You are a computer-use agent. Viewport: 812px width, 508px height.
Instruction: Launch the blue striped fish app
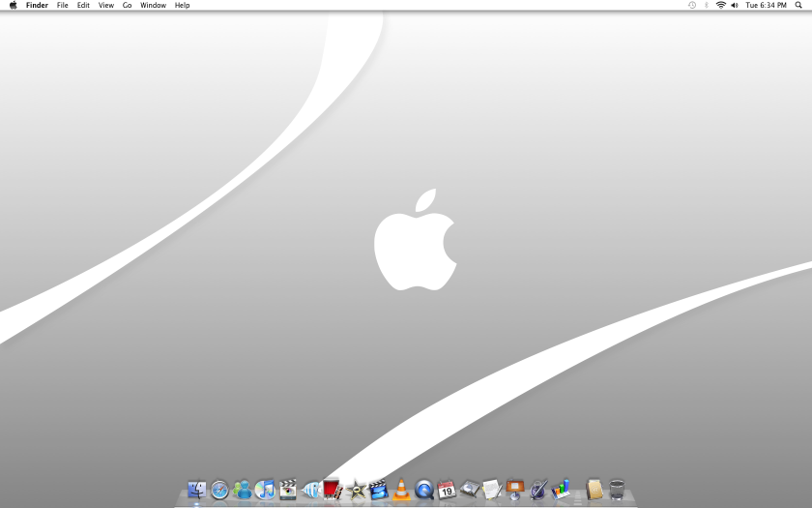(310, 490)
